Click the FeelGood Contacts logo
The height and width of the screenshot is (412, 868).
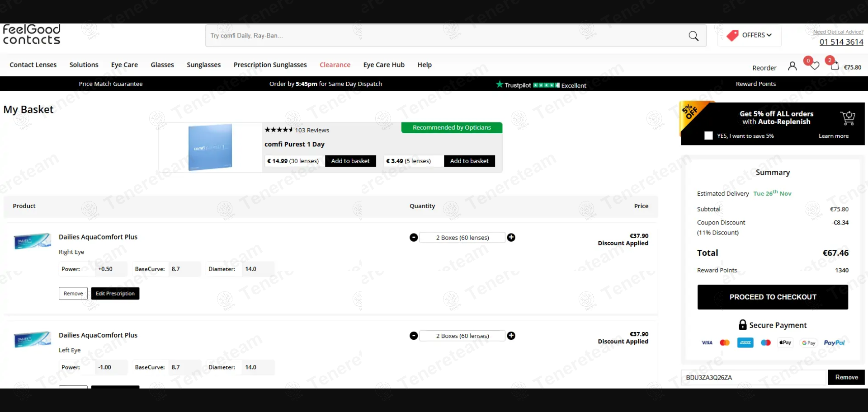click(x=32, y=35)
